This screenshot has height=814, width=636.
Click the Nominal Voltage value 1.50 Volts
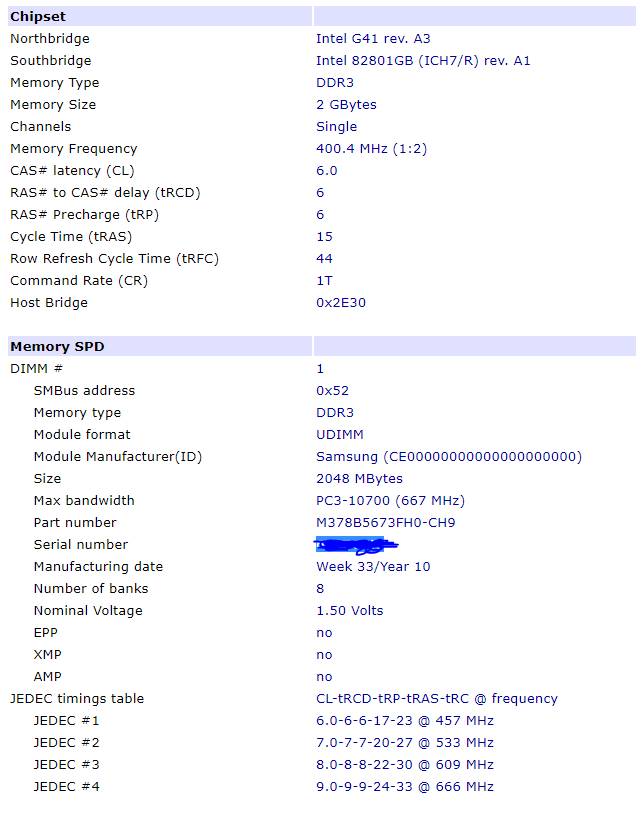click(349, 610)
